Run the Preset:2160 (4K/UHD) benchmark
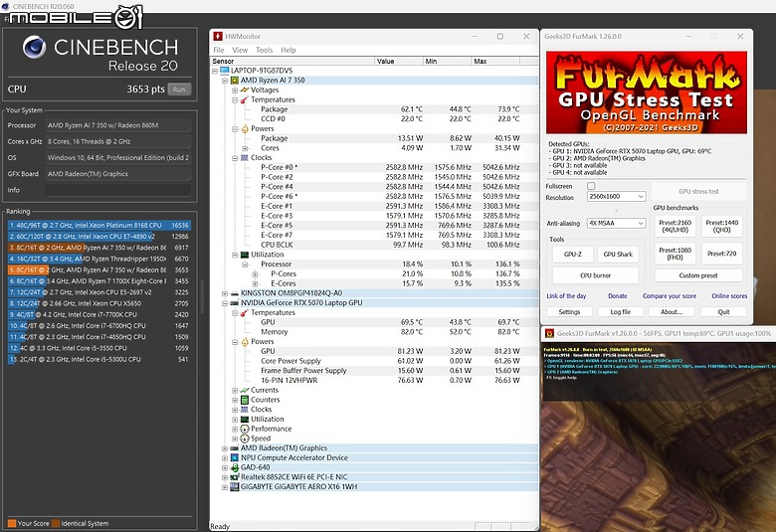The width and height of the screenshot is (776, 532). pyautogui.click(x=676, y=226)
